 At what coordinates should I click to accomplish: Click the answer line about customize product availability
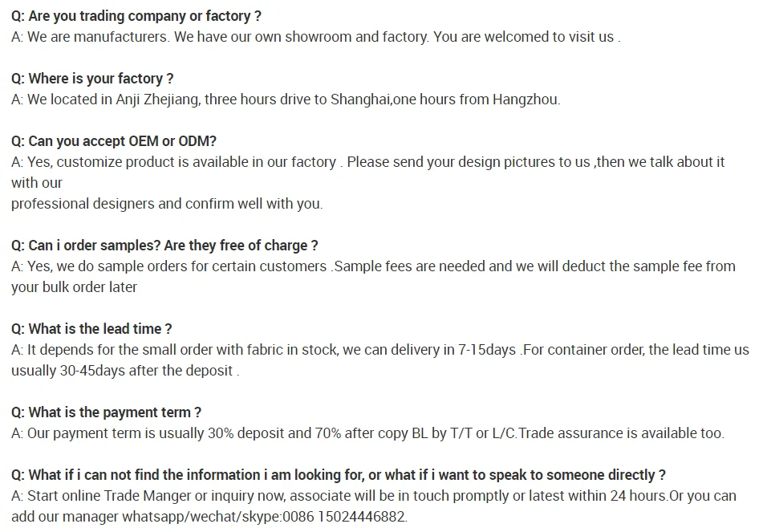click(x=367, y=162)
